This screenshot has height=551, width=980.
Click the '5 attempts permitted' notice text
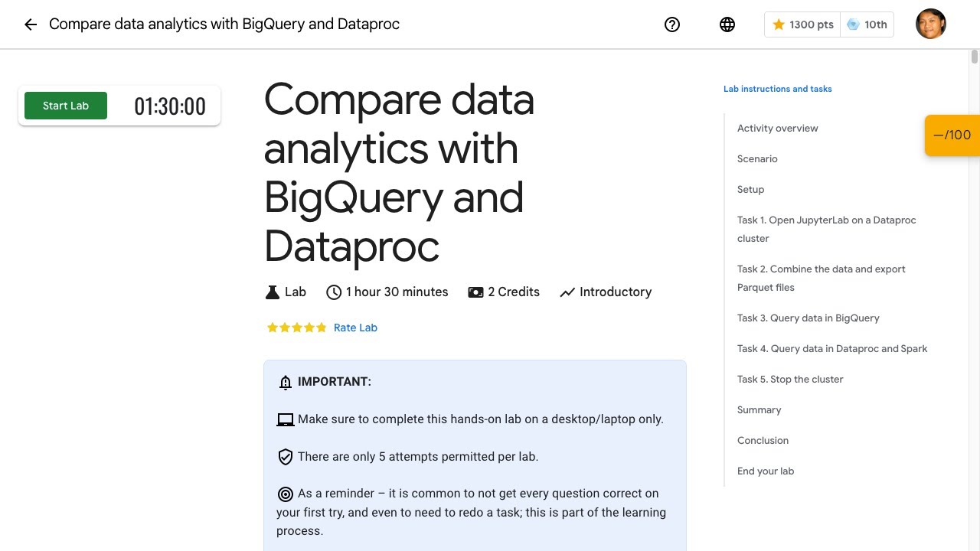coord(418,456)
